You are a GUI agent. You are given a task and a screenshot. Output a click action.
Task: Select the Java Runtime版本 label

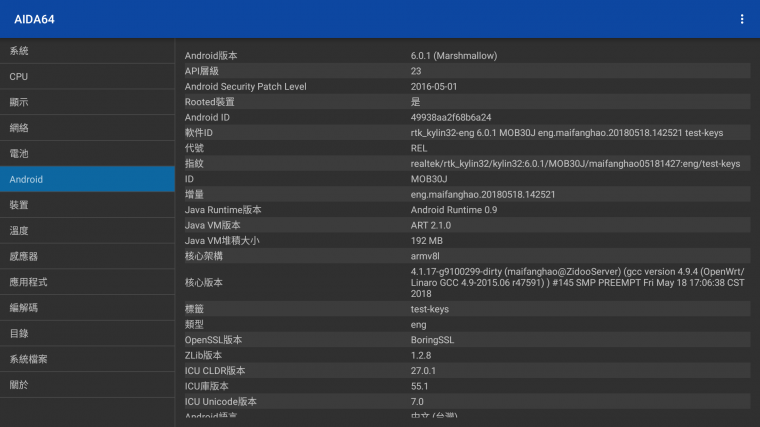tap(223, 210)
